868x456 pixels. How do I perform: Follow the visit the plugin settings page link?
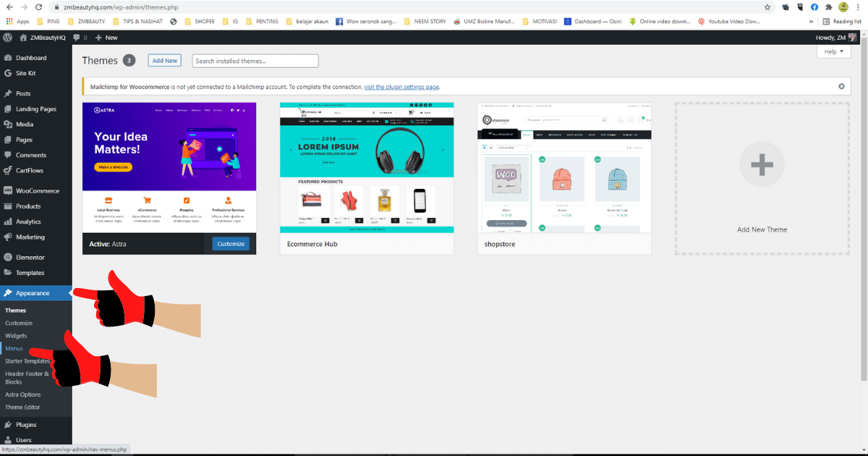point(401,87)
